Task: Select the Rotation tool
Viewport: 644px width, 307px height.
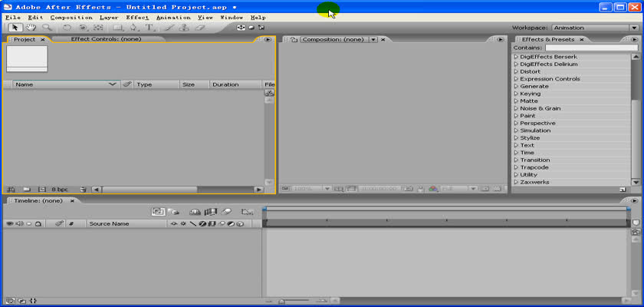Action: pos(67,28)
